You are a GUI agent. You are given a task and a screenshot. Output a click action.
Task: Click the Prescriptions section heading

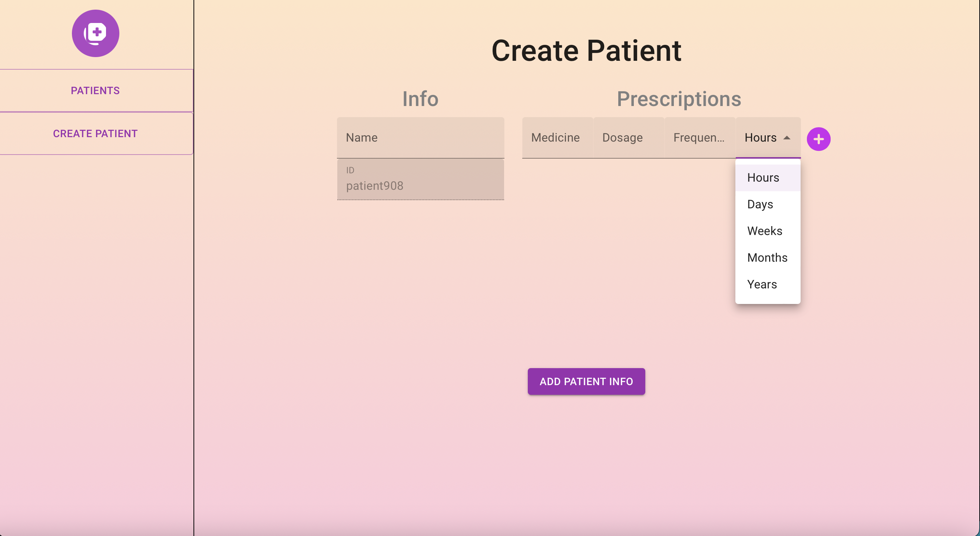[679, 99]
